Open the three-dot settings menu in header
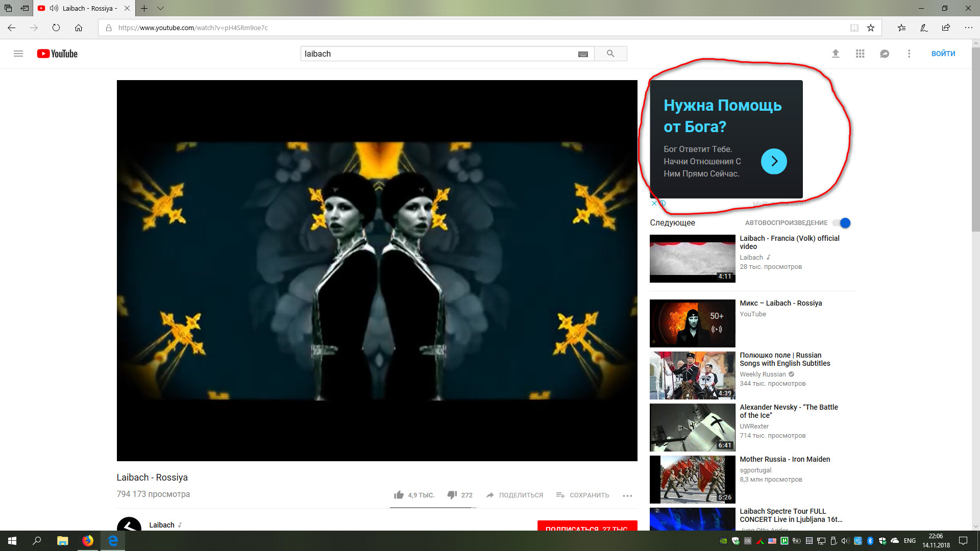 coord(909,54)
